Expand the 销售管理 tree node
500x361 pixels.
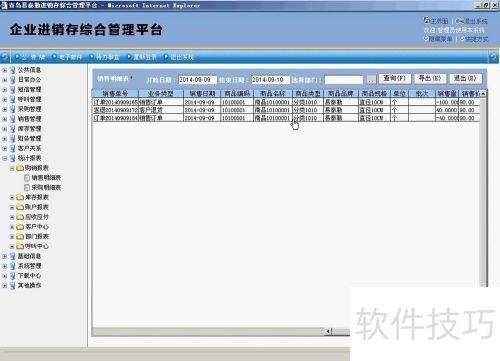click(x=5, y=119)
